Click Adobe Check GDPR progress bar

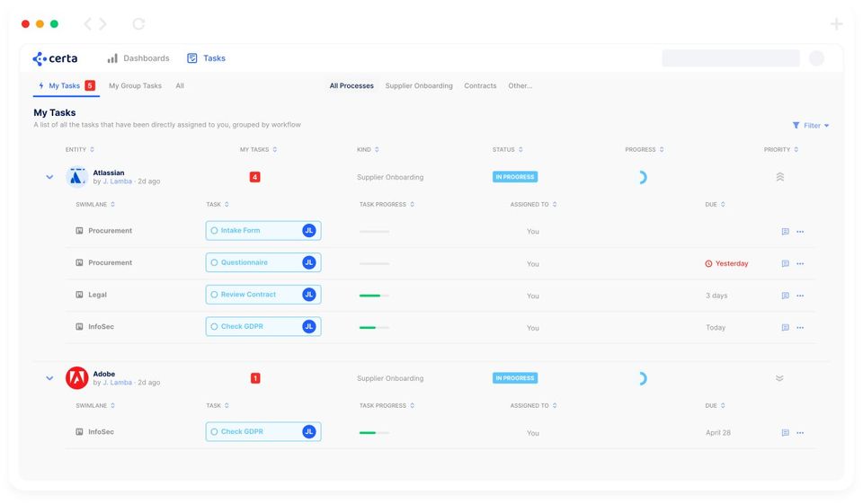[x=374, y=432]
